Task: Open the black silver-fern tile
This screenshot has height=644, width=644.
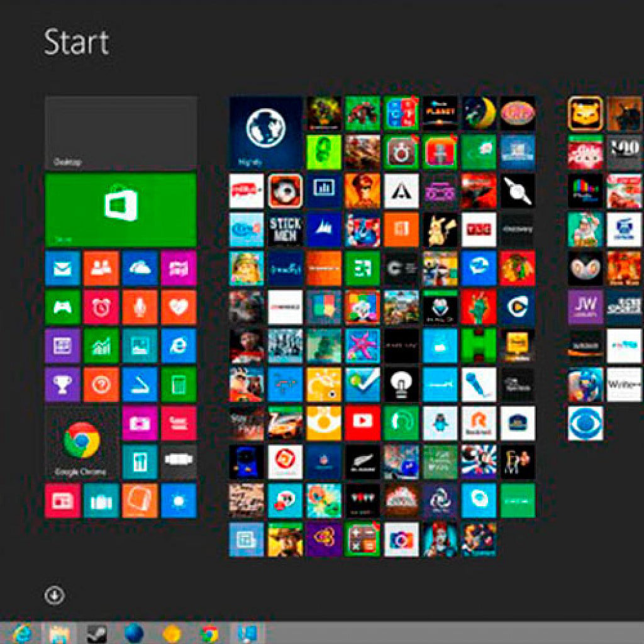Action: [x=363, y=462]
